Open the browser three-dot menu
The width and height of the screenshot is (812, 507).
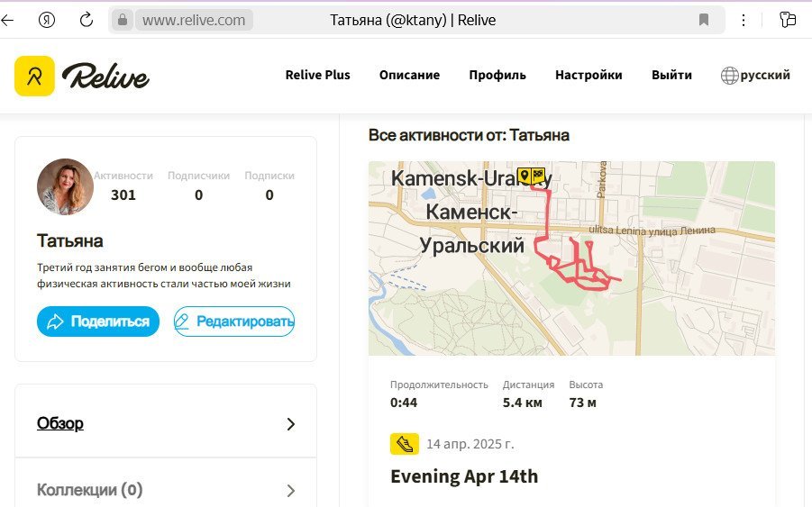[x=744, y=20]
